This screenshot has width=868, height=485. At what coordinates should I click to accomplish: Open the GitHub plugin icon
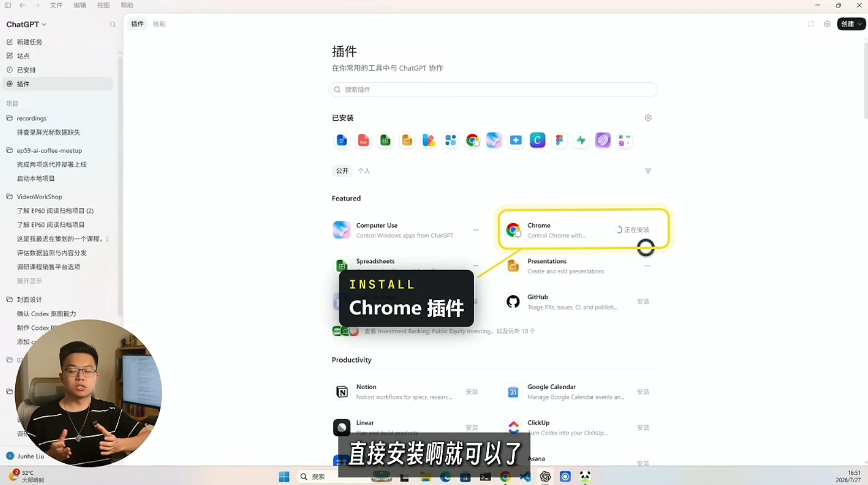[513, 302]
